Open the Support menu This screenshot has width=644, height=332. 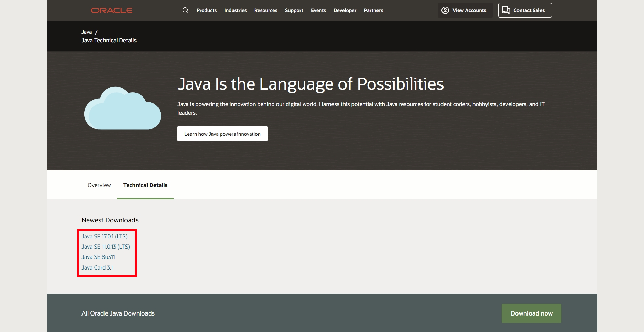coord(294,10)
